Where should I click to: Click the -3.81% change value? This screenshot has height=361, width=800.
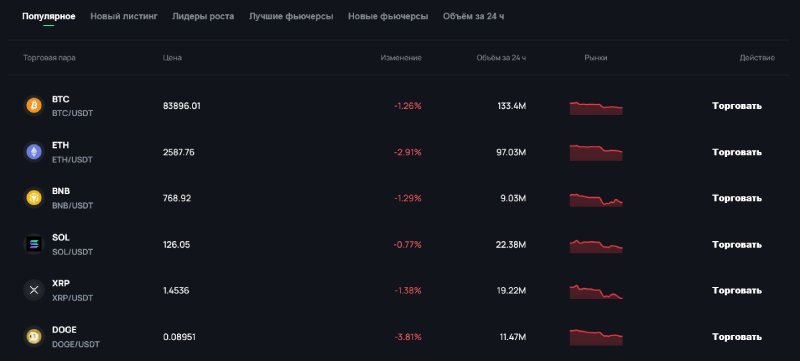point(408,337)
